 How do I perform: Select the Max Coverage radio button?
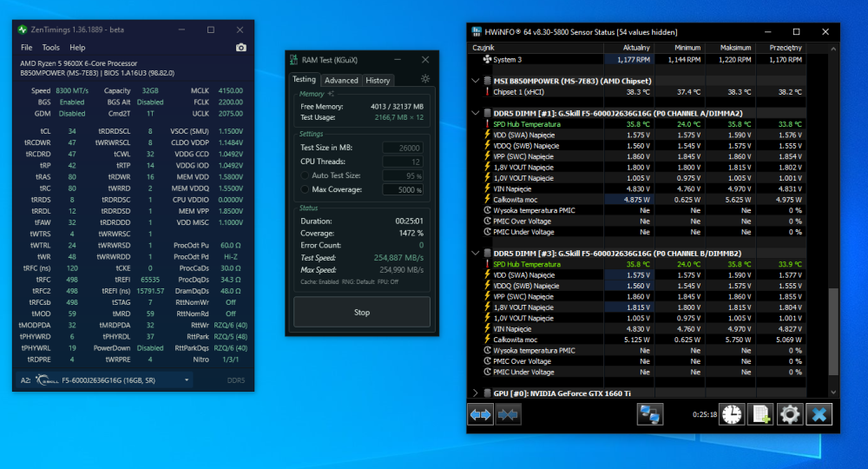[304, 189]
